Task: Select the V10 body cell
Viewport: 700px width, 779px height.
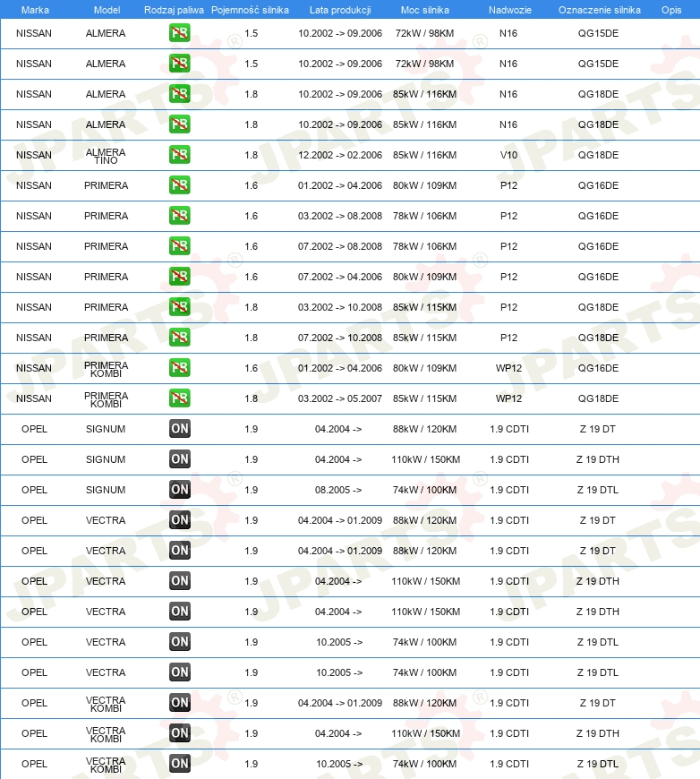Action: pos(508,155)
